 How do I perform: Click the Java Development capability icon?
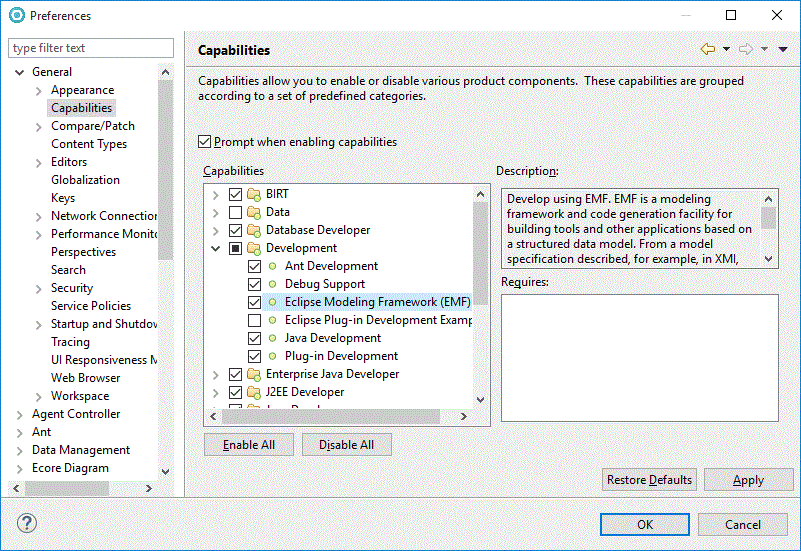point(272,338)
